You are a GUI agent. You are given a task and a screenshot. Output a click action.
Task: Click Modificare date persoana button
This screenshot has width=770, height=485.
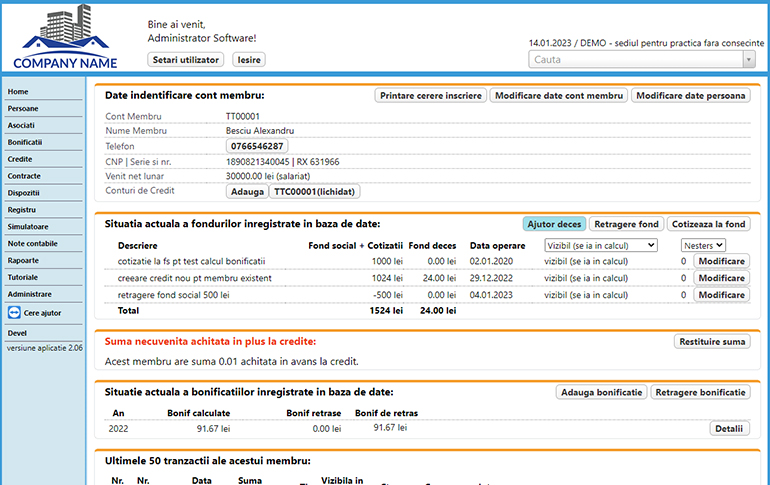click(691, 96)
